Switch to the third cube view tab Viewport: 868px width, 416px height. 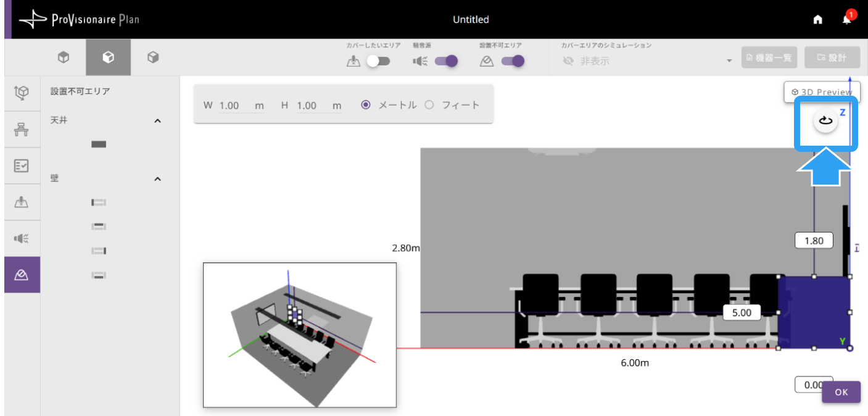[154, 57]
